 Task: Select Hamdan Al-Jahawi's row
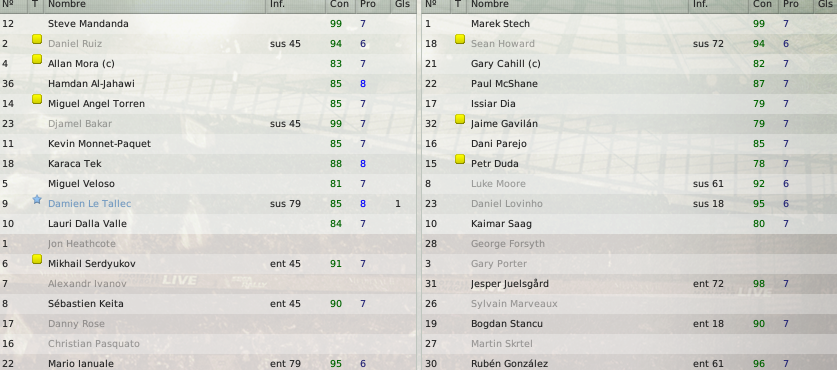[207, 83]
